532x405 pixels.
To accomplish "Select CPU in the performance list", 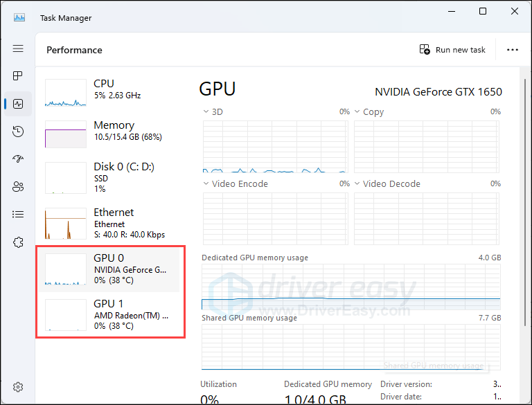I will coord(109,92).
